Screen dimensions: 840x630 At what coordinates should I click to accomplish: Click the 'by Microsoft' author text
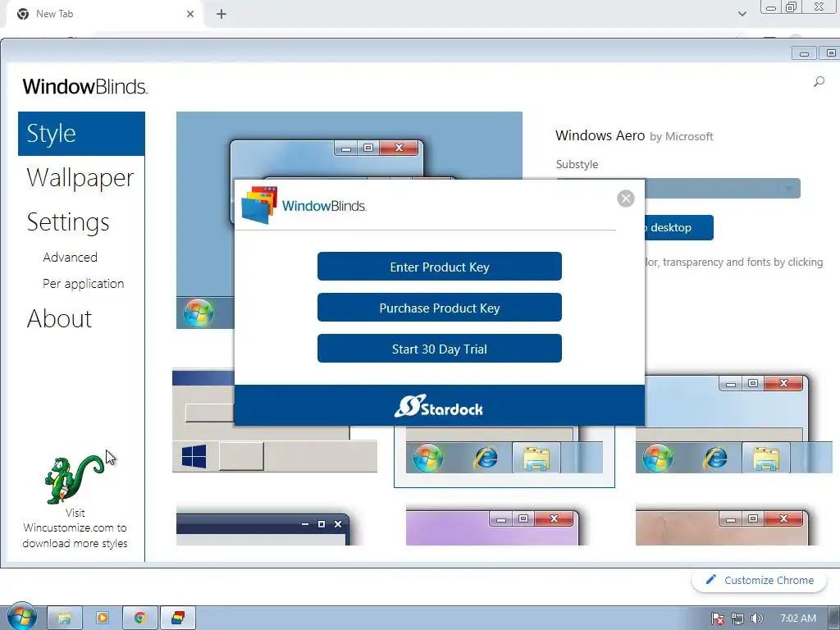[682, 137]
